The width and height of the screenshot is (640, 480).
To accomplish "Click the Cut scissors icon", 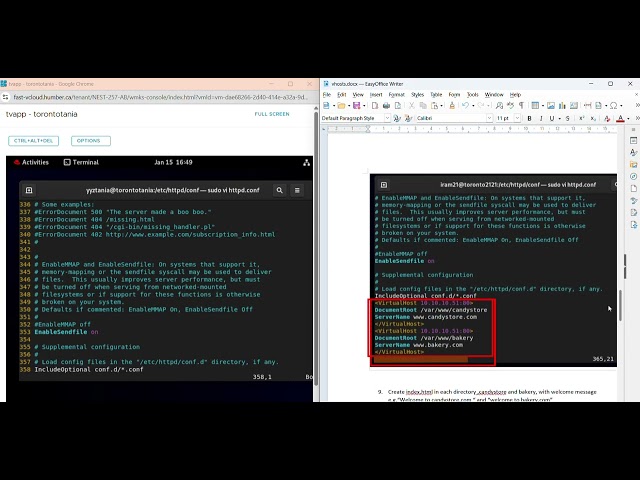I will pyautogui.click(x=411, y=106).
